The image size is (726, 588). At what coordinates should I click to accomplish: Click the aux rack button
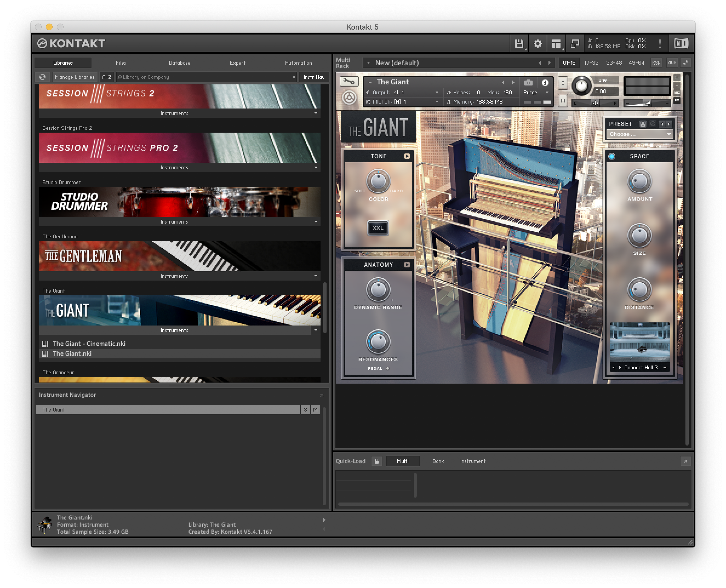coord(672,63)
